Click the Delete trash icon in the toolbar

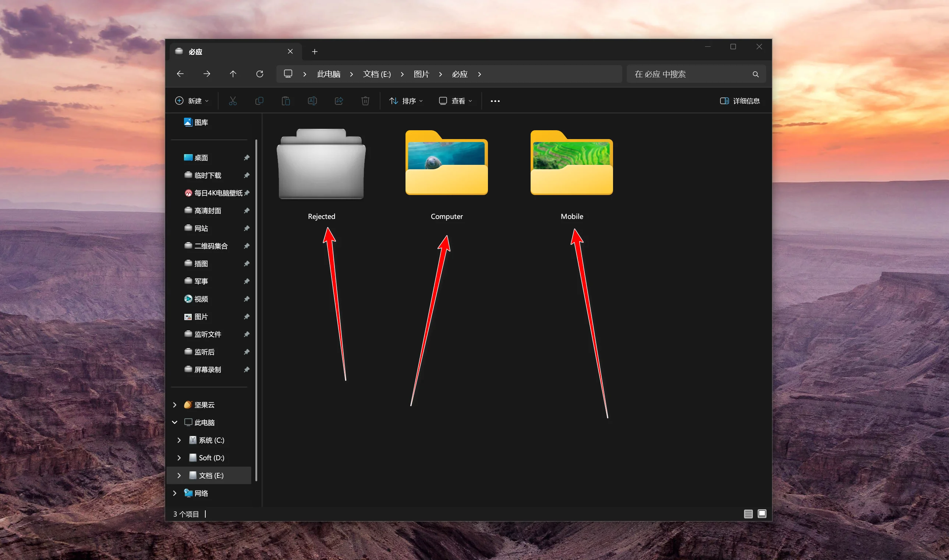[x=365, y=101]
